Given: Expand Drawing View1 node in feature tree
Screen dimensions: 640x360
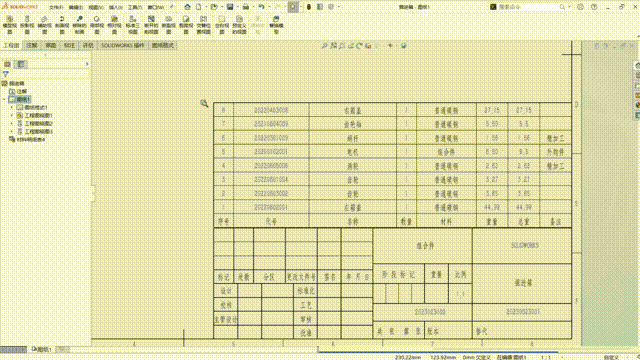Looking at the screenshot, I should click(x=12, y=115).
